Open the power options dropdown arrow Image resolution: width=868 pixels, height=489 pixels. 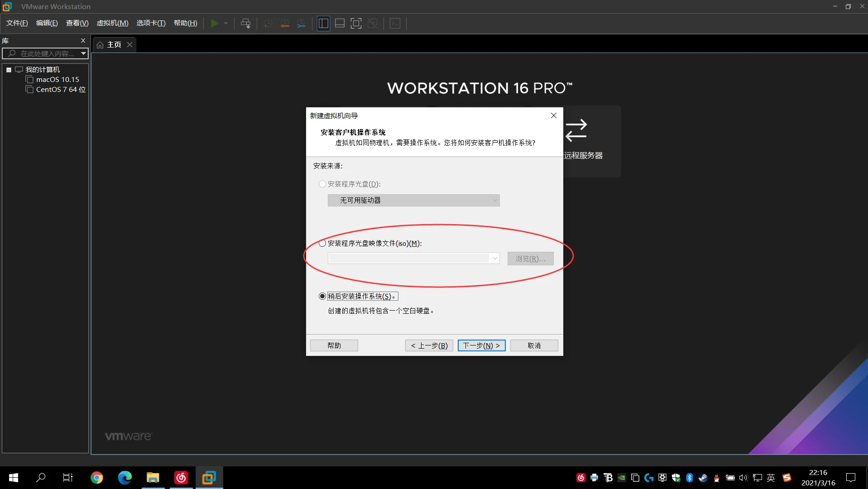point(226,24)
